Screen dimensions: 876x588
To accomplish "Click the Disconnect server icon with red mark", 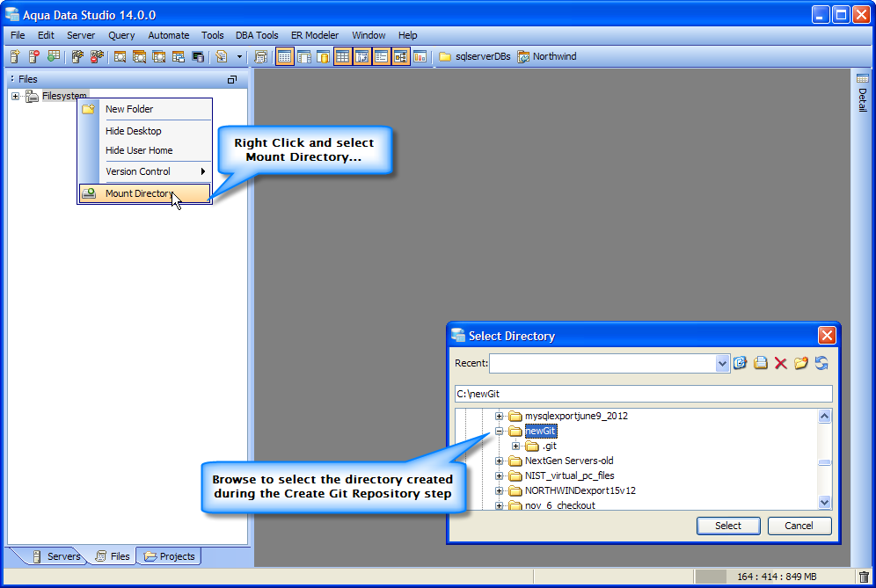I will pos(98,56).
